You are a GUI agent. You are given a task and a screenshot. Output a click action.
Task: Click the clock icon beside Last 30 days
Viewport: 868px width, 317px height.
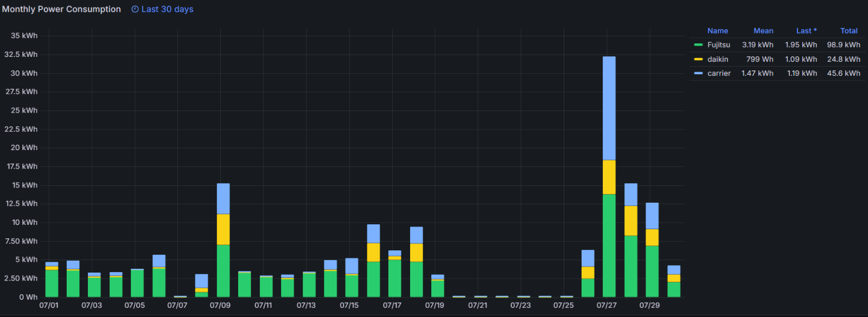click(135, 9)
